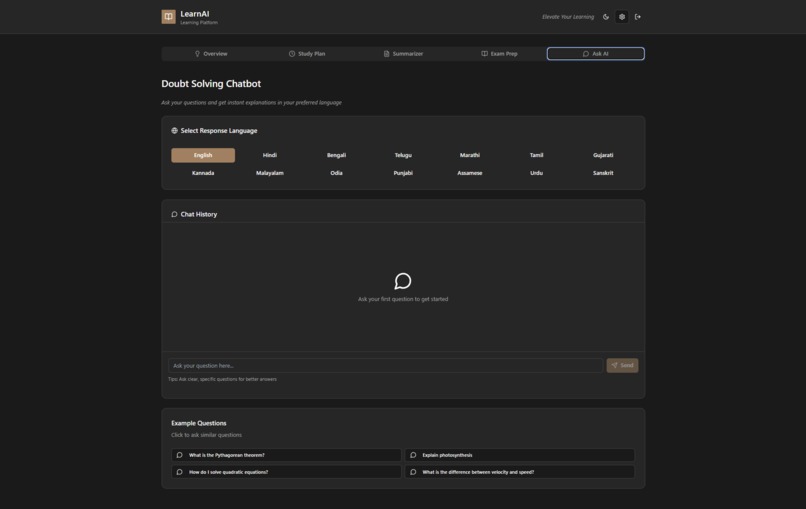Select Odia response language
Viewport: 806px width, 509px height.
336,173
